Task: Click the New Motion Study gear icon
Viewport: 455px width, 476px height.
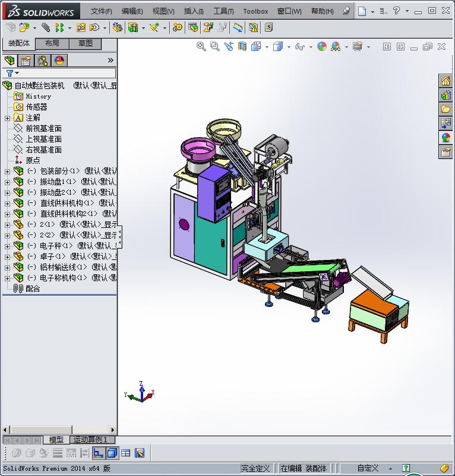Action: (178, 28)
